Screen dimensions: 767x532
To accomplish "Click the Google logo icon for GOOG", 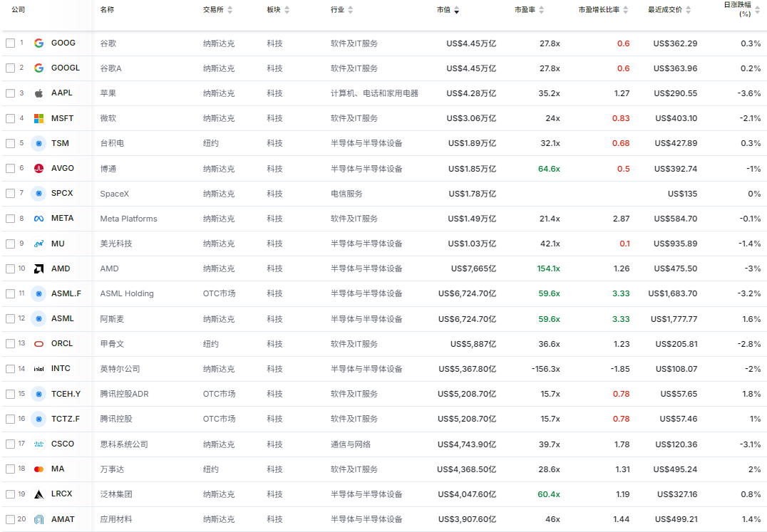I will [38, 43].
